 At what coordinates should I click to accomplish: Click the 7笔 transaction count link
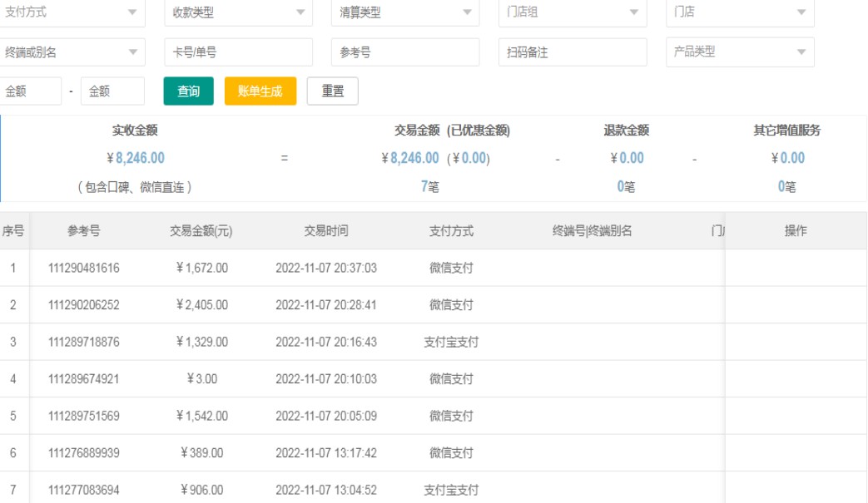click(429, 188)
